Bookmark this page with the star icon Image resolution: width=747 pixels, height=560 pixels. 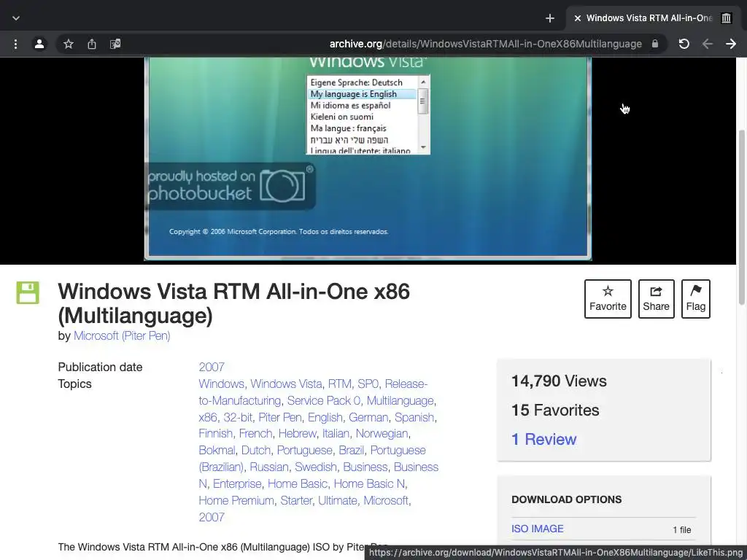[69, 44]
